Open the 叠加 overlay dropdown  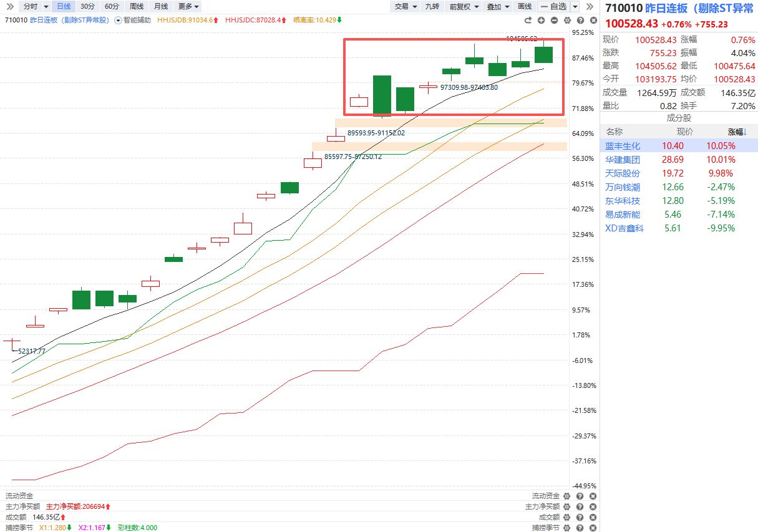(x=497, y=6)
